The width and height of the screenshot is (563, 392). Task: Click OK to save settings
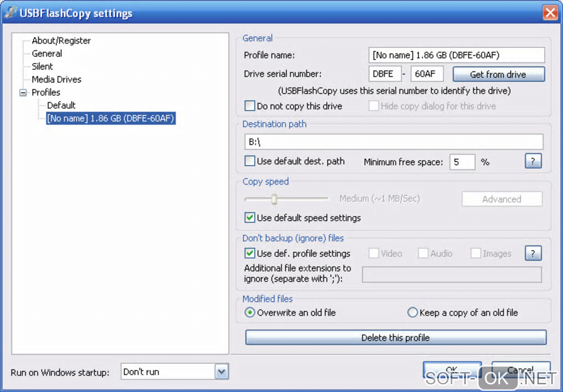(452, 370)
